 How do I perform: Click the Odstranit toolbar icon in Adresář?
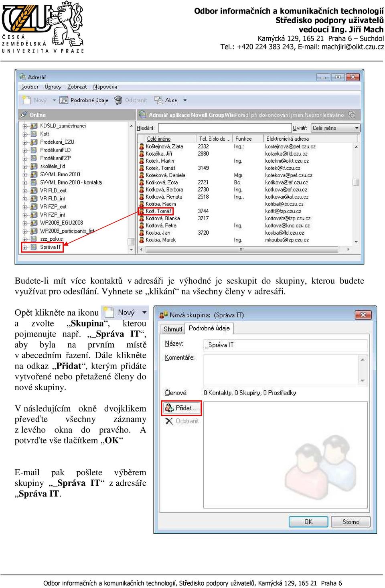click(x=118, y=100)
